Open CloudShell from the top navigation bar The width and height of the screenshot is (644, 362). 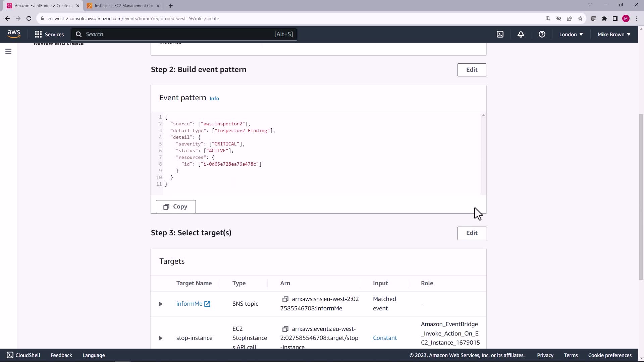click(500, 34)
